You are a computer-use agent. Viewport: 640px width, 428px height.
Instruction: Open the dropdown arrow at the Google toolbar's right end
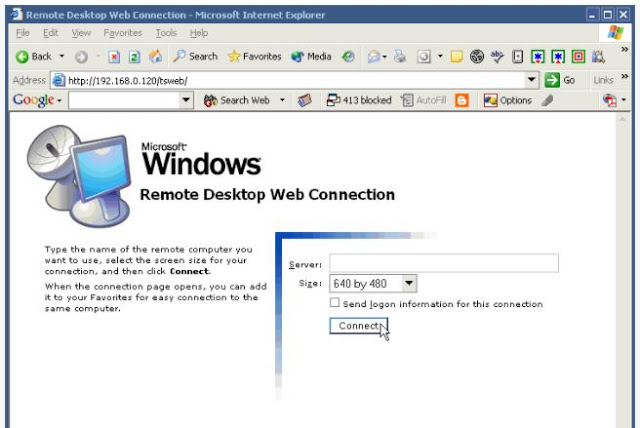(x=624, y=100)
